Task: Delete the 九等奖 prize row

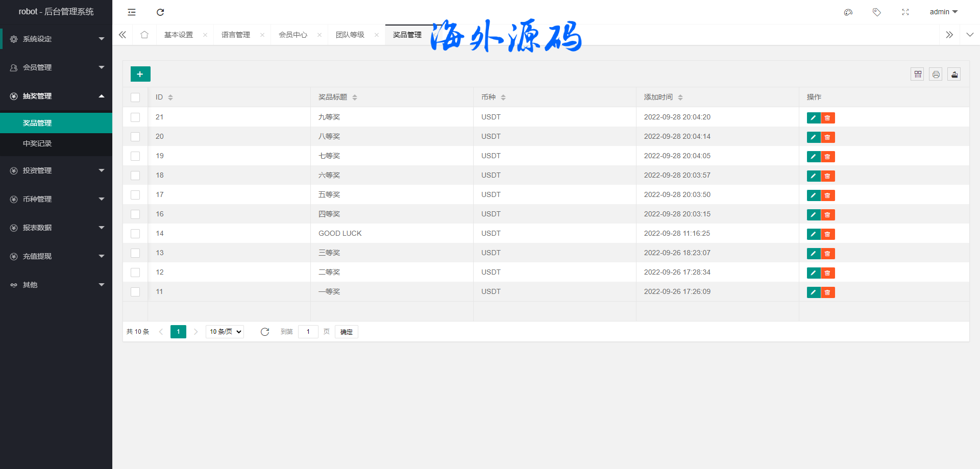Action: click(x=827, y=118)
